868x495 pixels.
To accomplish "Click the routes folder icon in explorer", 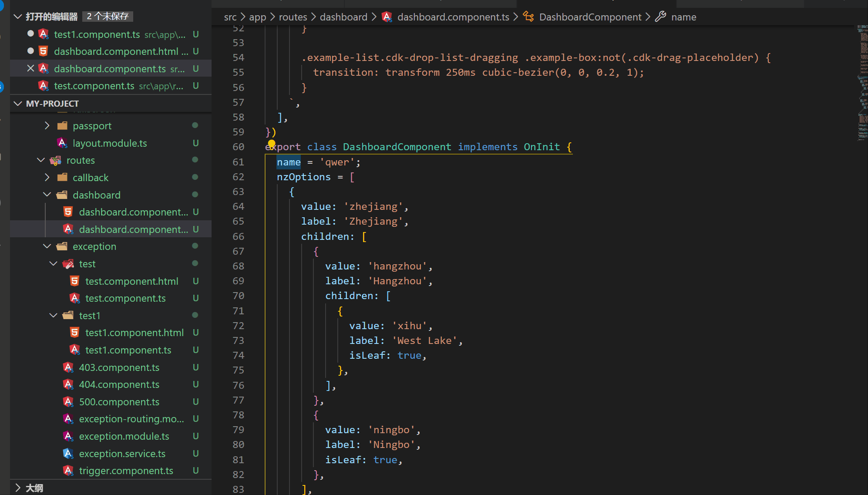I will tap(56, 160).
